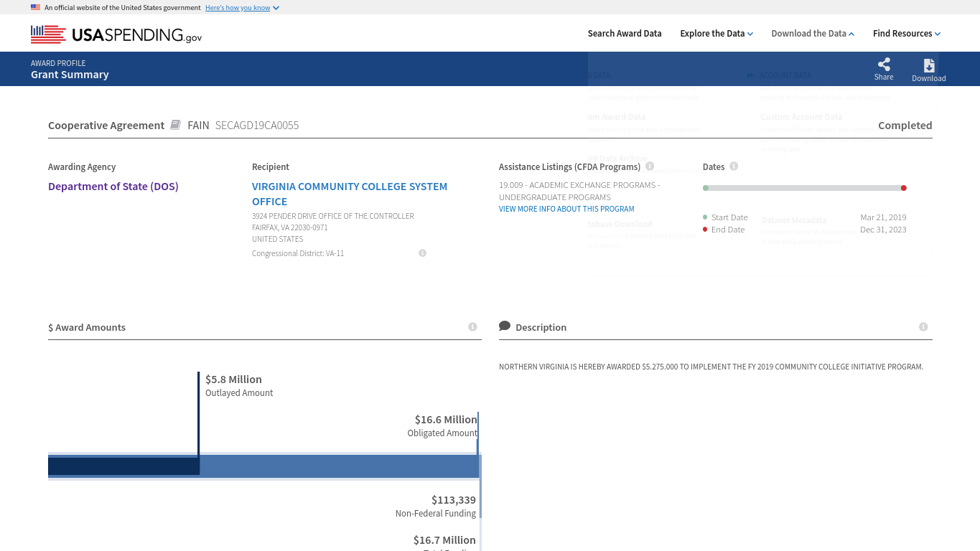
Task: Click the USAspending.gov logo
Action: pos(116,34)
